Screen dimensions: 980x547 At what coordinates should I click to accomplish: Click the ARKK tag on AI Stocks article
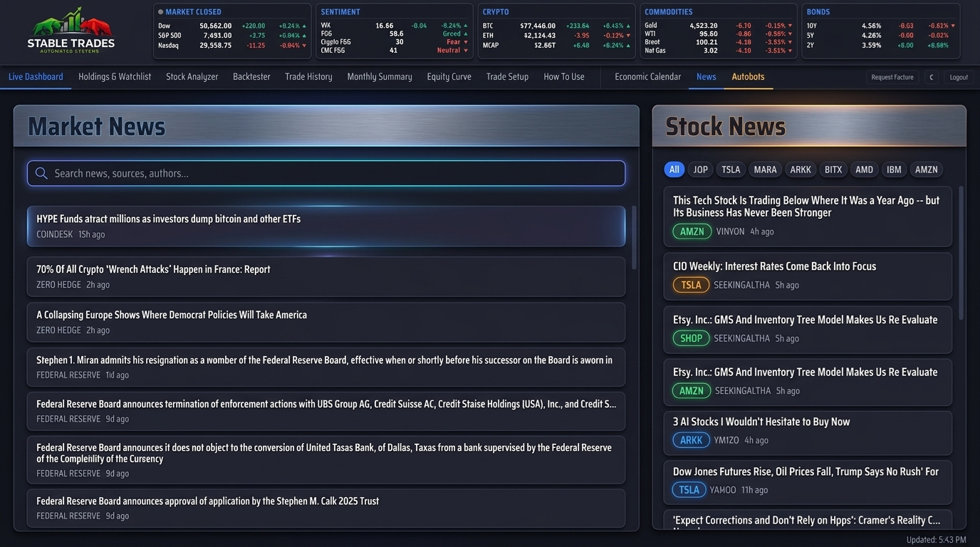[691, 440]
